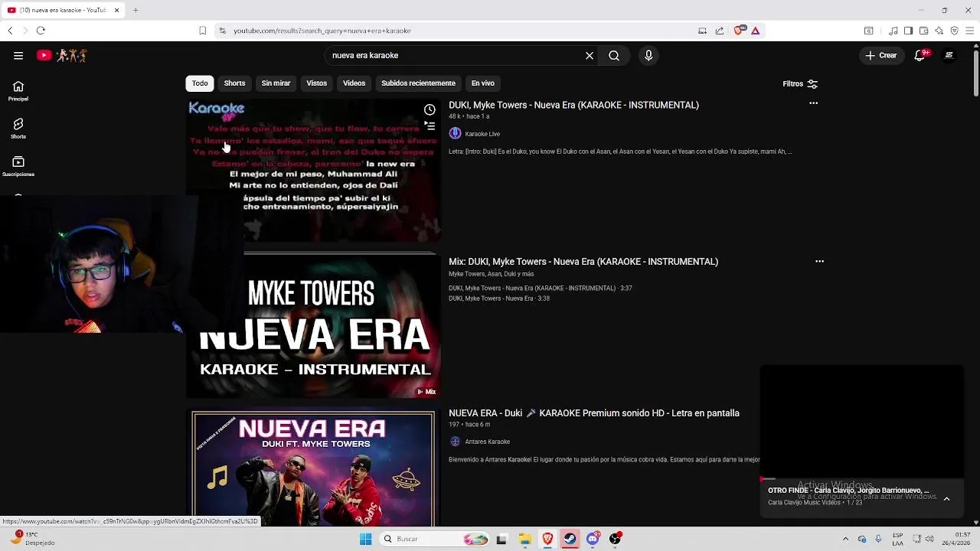The height and width of the screenshot is (551, 980).
Task: Toggle the browser sidebar panel
Action: click(x=908, y=31)
